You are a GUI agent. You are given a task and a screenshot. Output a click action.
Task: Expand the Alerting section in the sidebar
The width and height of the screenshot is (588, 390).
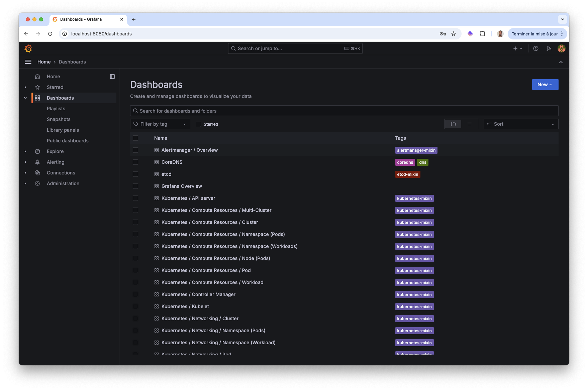tap(25, 162)
